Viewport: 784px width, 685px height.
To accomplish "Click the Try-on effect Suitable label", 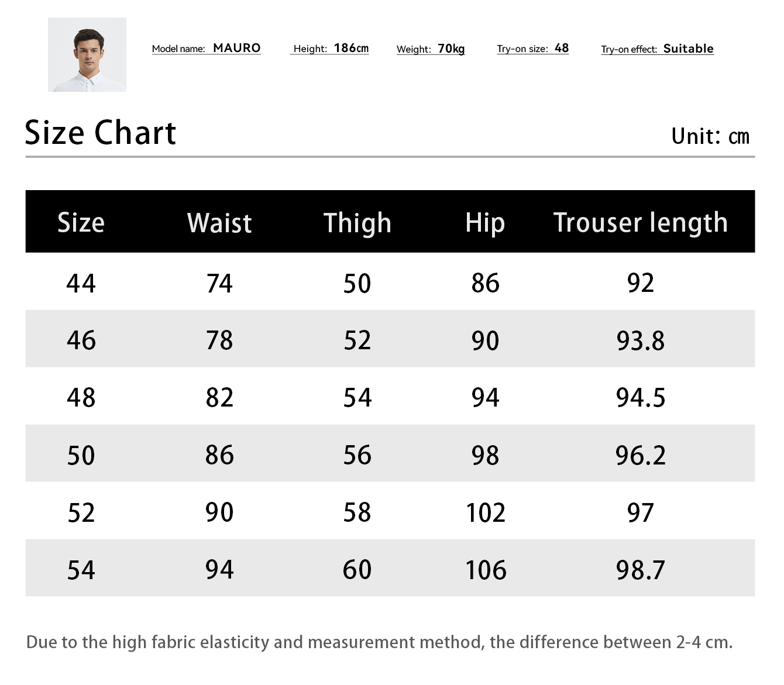I will point(657,49).
